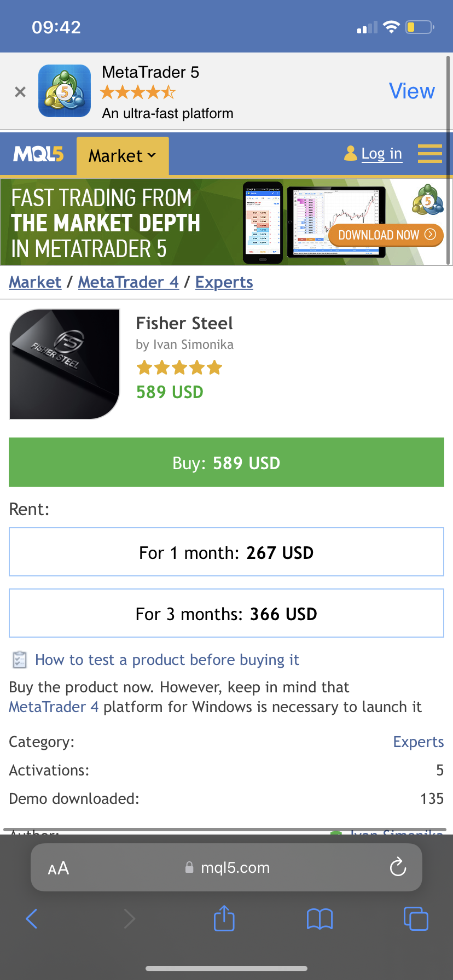The height and width of the screenshot is (980, 453).
Task: Reload the page in Safari
Action: 398,867
